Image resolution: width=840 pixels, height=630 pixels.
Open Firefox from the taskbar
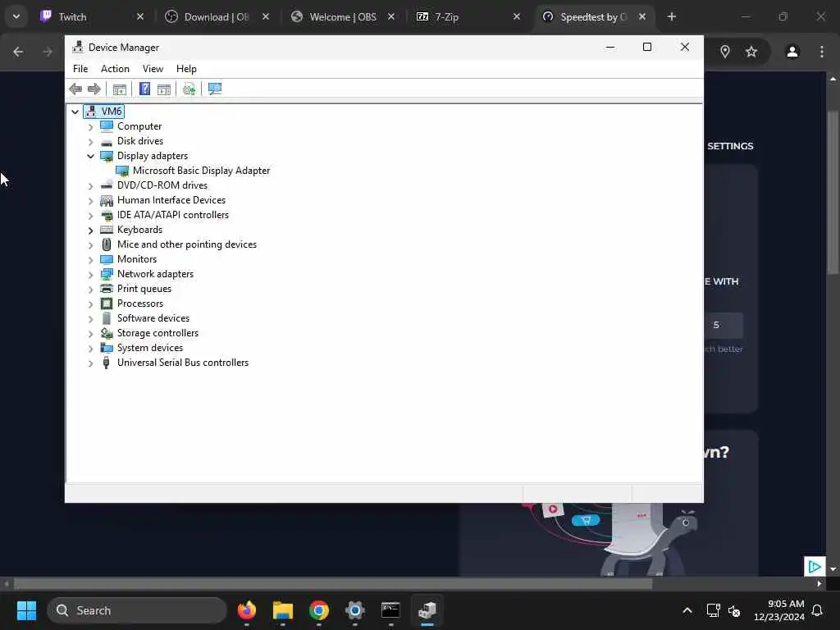(x=246, y=610)
